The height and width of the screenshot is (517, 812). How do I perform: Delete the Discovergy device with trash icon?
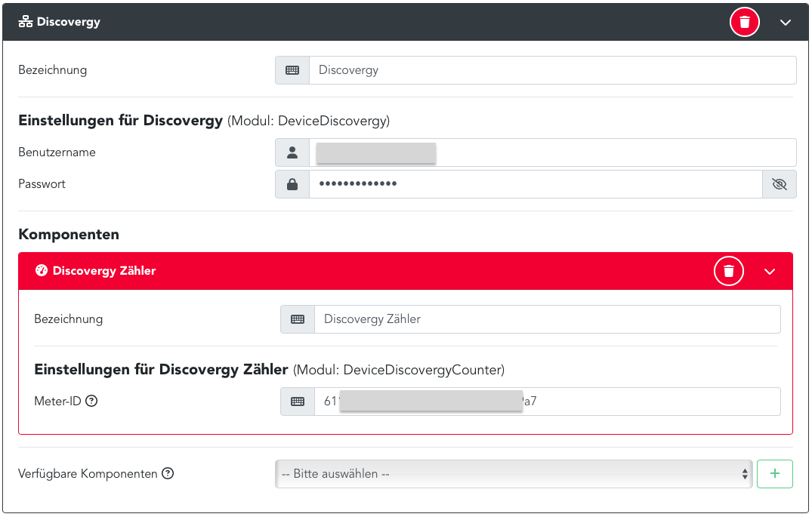tap(744, 22)
